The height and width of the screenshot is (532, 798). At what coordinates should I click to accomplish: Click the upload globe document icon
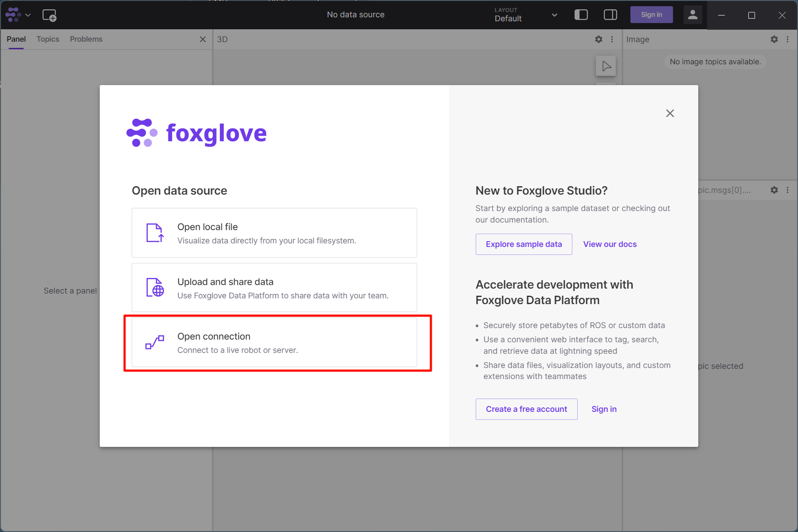tap(155, 287)
